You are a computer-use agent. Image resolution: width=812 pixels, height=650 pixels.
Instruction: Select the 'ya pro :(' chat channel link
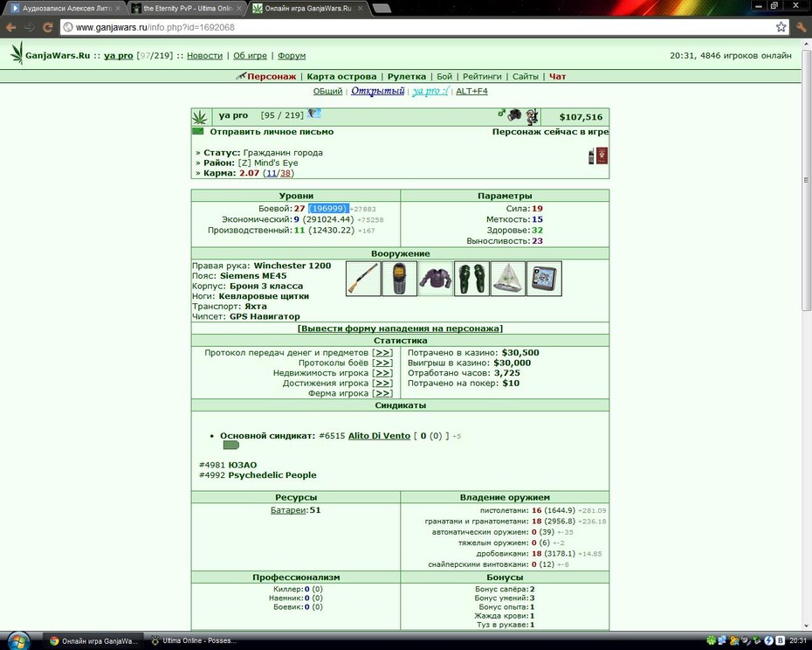[x=430, y=91]
